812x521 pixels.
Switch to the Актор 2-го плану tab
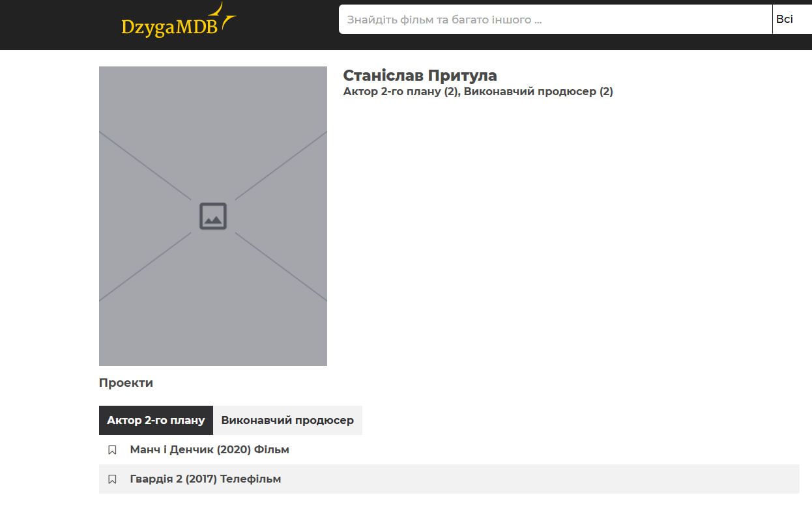156,420
